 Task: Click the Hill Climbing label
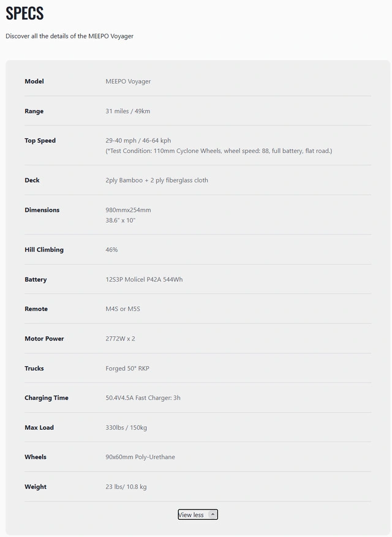(x=44, y=250)
